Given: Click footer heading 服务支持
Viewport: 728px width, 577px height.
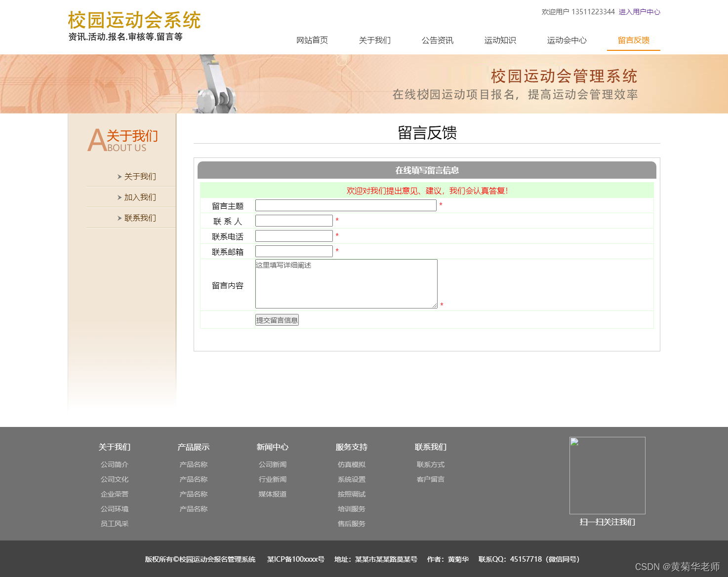Looking at the screenshot, I should tap(352, 447).
